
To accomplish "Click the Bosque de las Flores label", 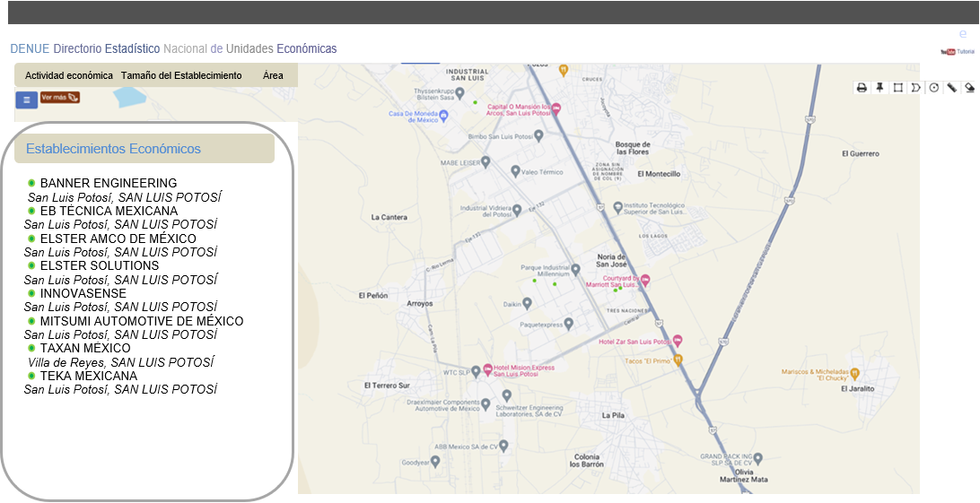I will coord(633,148).
